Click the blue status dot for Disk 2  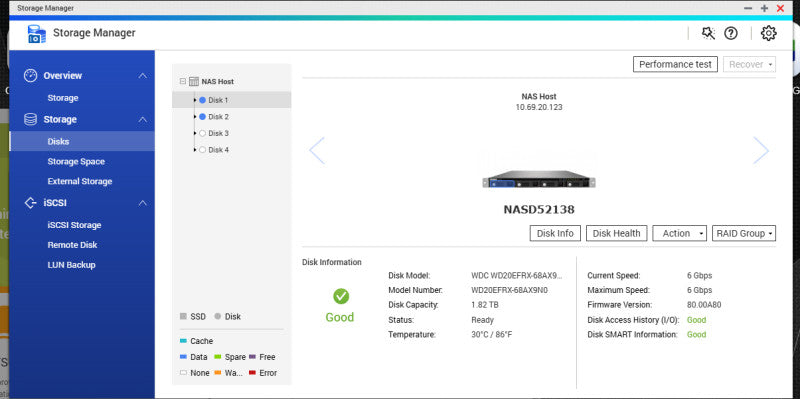click(202, 117)
